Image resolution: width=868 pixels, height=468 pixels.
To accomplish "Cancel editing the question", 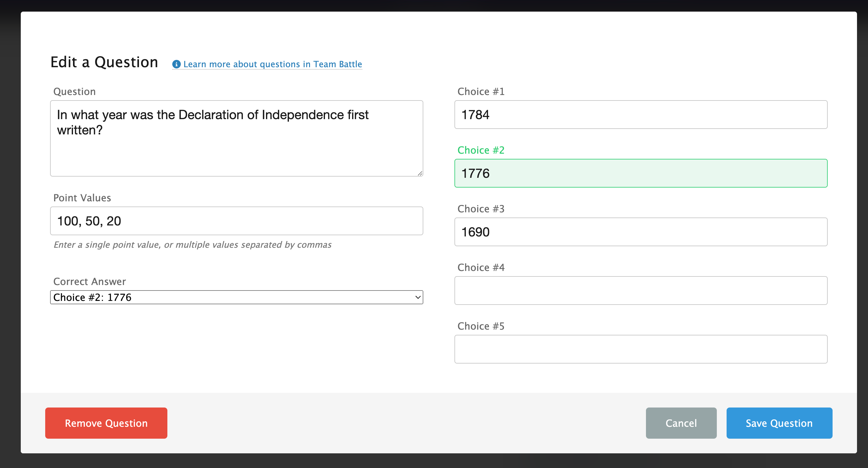I will pos(681,423).
